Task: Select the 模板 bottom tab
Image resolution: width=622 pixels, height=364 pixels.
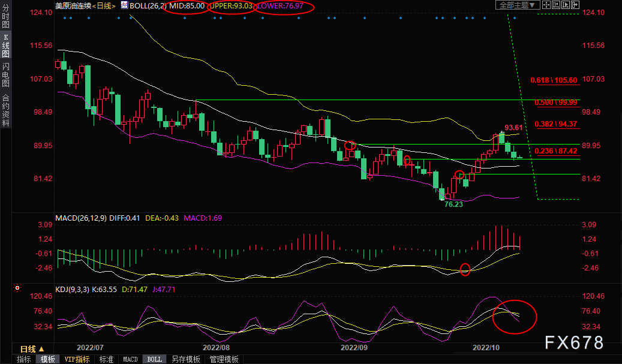Action: point(47,359)
